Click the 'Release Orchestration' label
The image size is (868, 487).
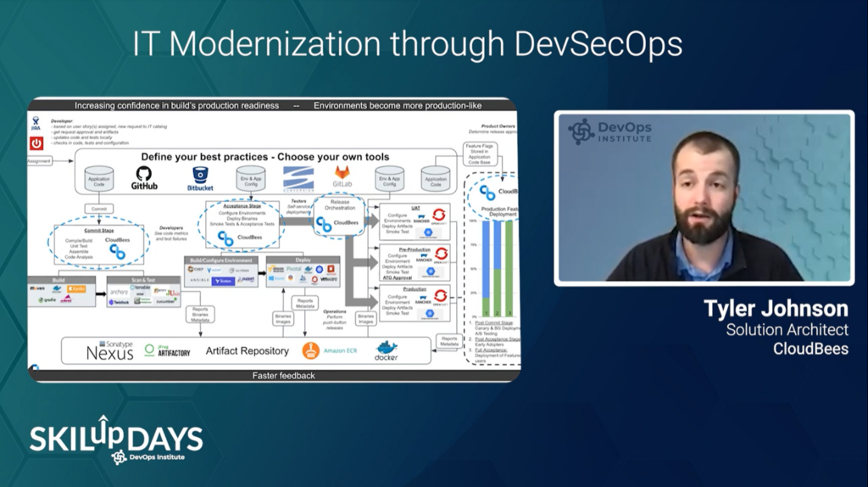pos(340,205)
